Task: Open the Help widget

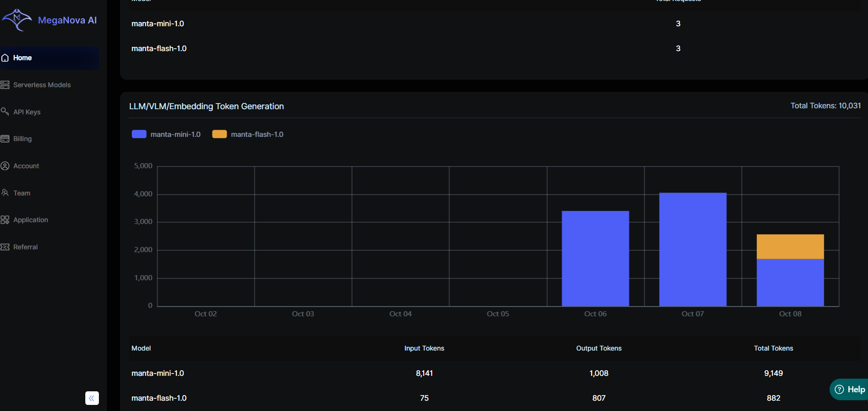Action: 850,389
